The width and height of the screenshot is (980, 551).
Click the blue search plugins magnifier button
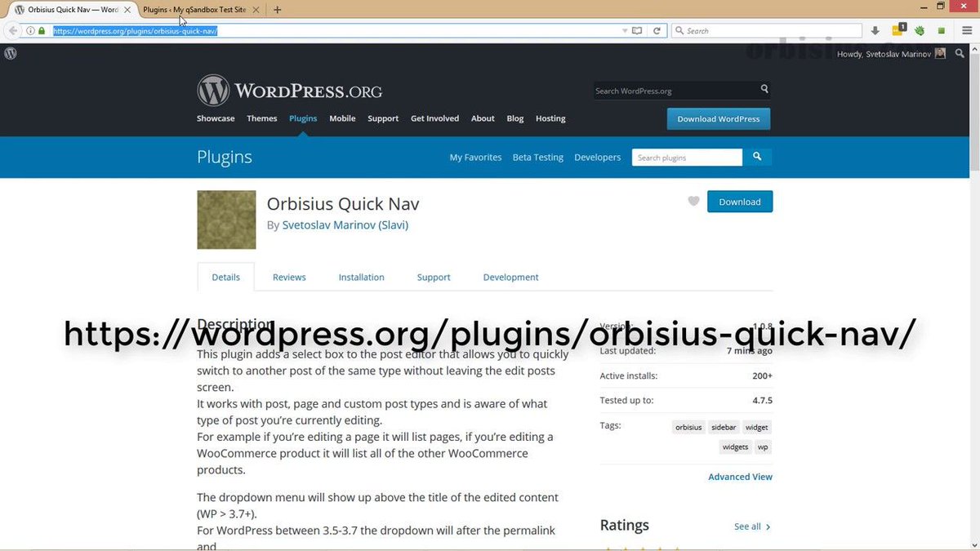point(757,158)
